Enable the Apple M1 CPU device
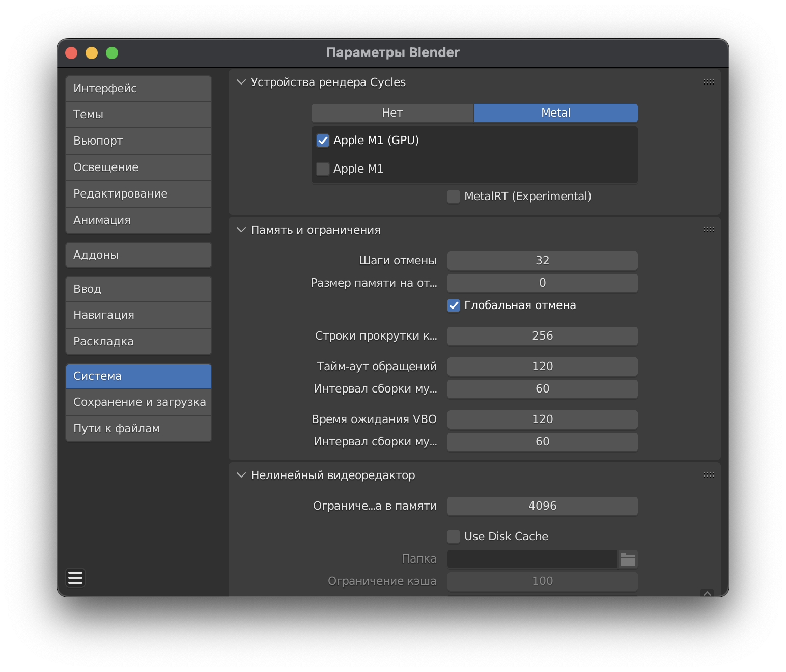This screenshot has height=672, width=786. tap(323, 169)
